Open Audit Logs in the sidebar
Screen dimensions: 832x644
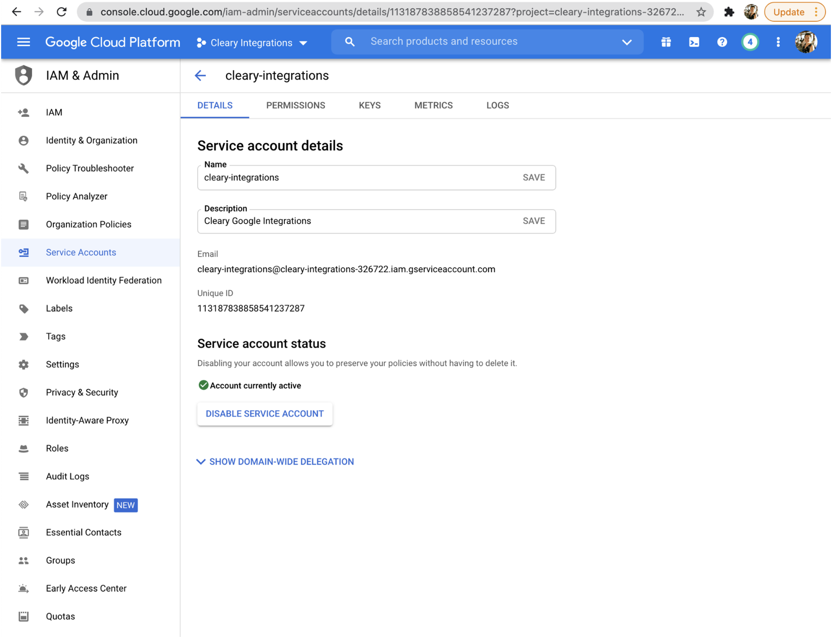(x=91, y=476)
